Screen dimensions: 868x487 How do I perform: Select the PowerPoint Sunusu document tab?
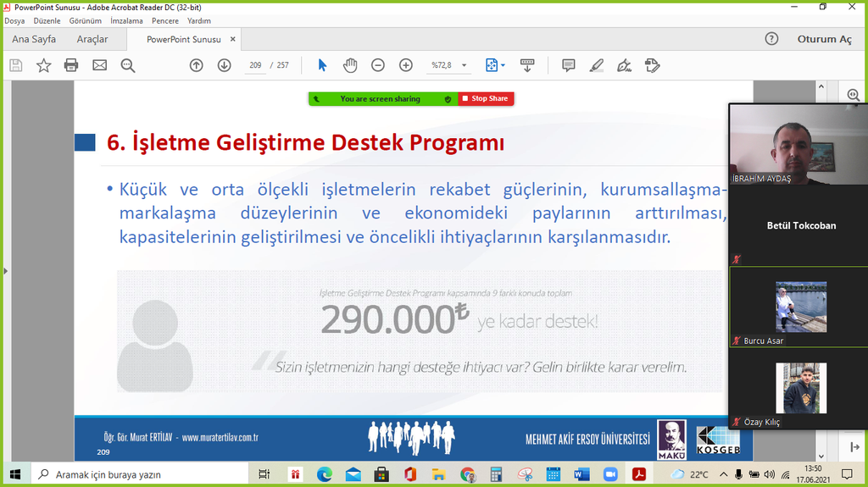click(184, 39)
